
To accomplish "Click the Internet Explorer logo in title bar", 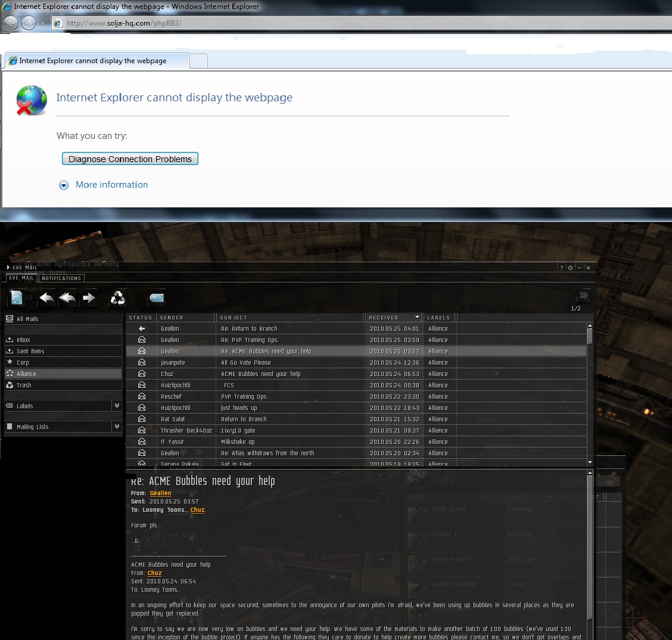I will [7, 7].
